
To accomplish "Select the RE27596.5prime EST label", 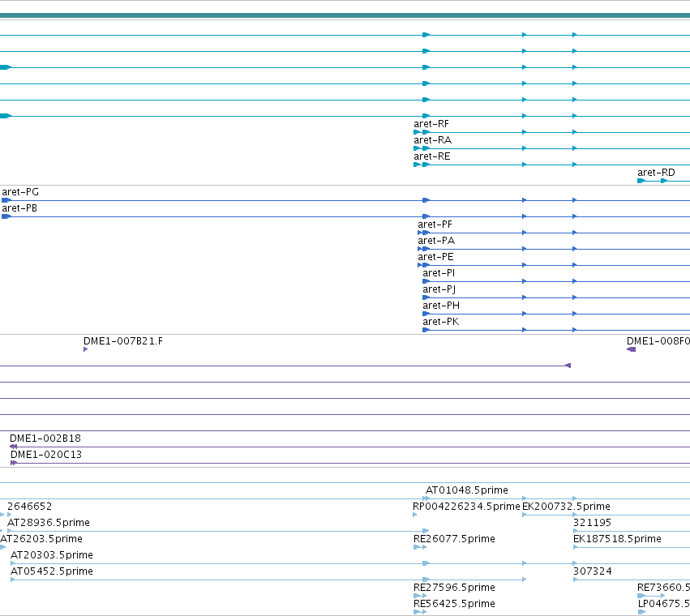I will tap(454, 588).
